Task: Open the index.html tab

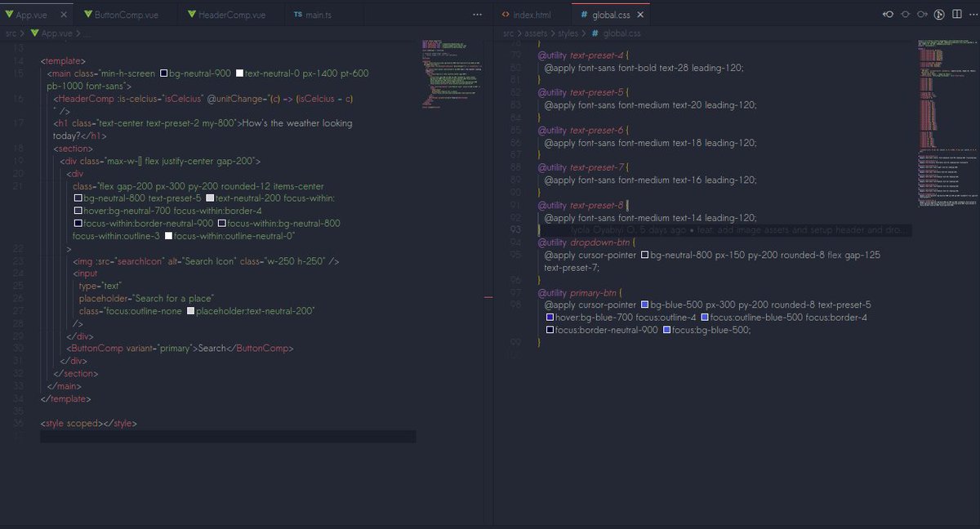Action: [x=532, y=15]
